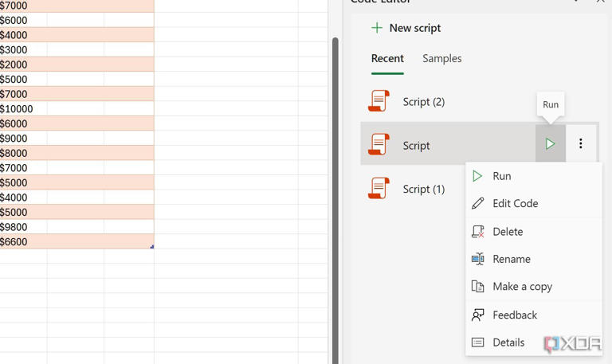
Task: Select the cell containing $8000
Action: (x=23, y=153)
